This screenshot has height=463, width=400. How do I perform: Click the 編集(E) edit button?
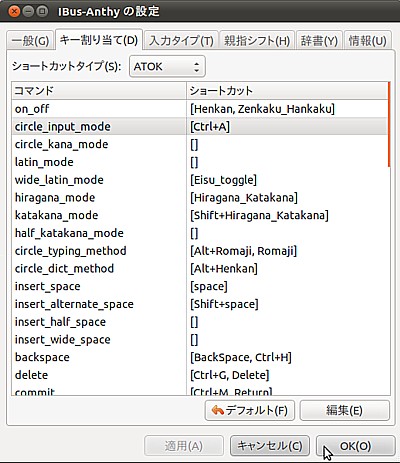point(345,410)
